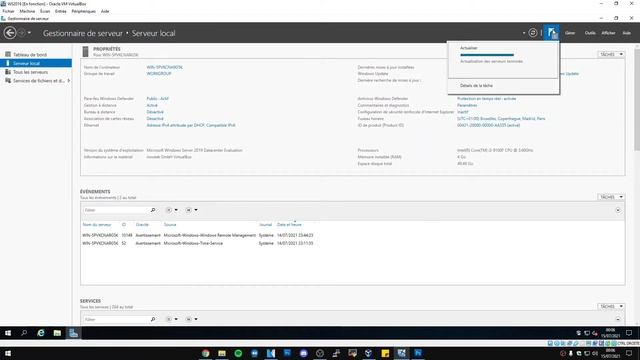This screenshot has height=360, width=640.
Task: Click the Tous les serveurs sidebar icon
Action: pyautogui.click(x=8, y=72)
